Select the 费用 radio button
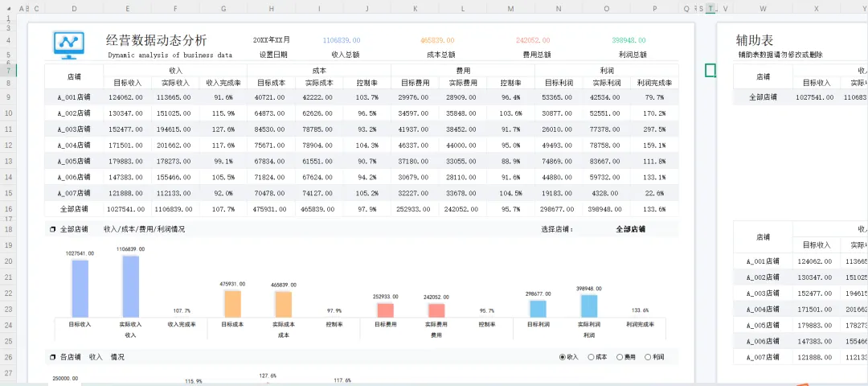This screenshot has width=868, height=386. pyautogui.click(x=620, y=357)
